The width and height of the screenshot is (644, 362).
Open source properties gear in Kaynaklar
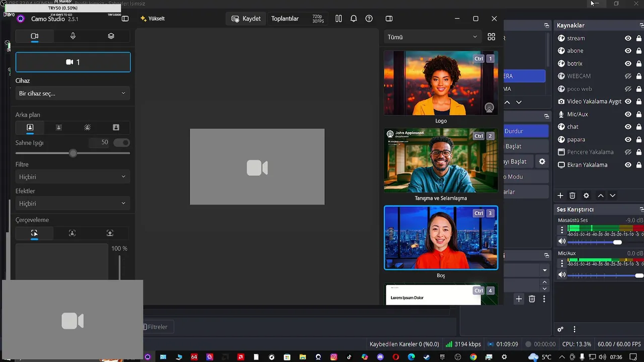point(586,196)
